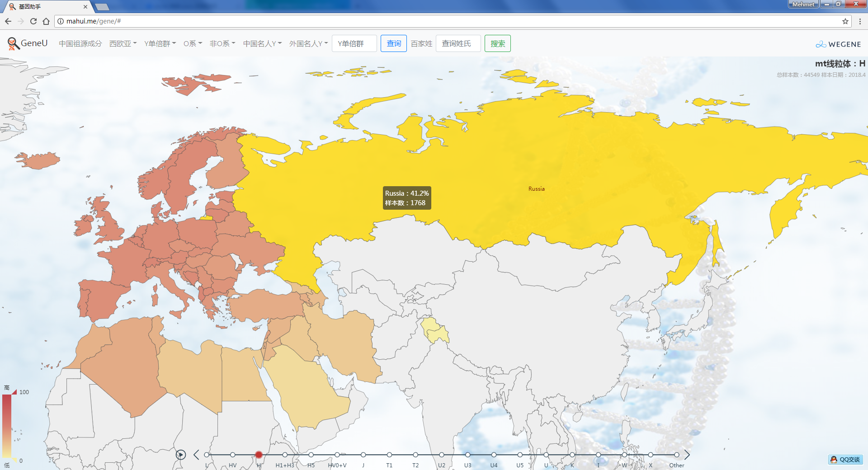The height and width of the screenshot is (470, 868).
Task: Go to previous haplogroup with left arrow
Action: pos(196,455)
